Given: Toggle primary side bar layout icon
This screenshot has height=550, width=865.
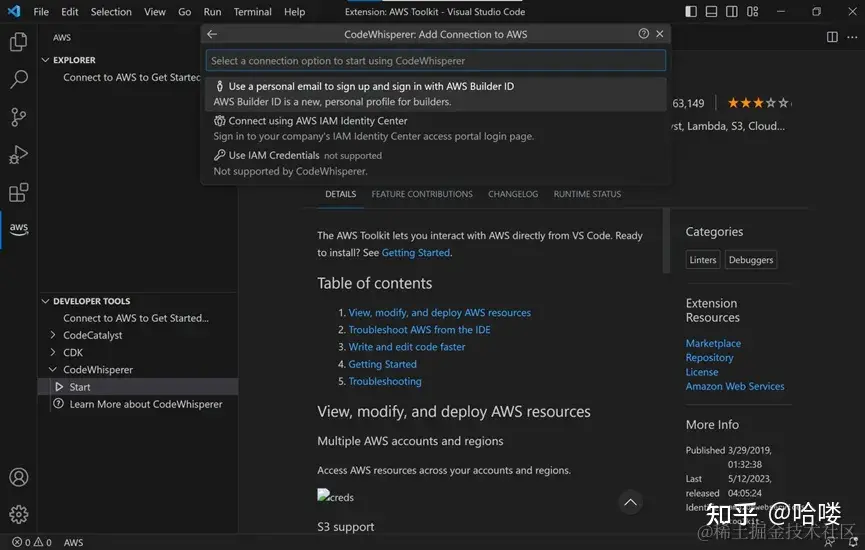Looking at the screenshot, I should (x=691, y=12).
